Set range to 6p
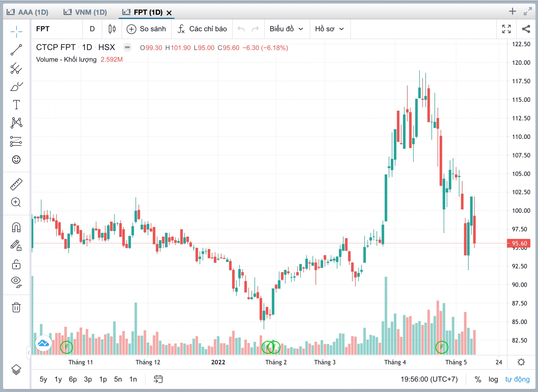The height and width of the screenshot is (392, 538). pos(73,379)
